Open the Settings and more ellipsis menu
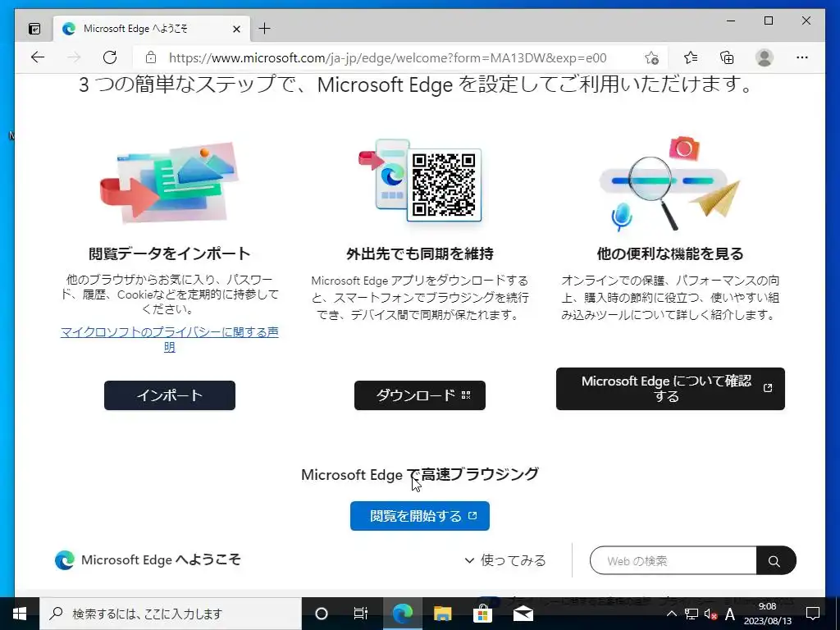The width and height of the screenshot is (840, 630). (802, 57)
